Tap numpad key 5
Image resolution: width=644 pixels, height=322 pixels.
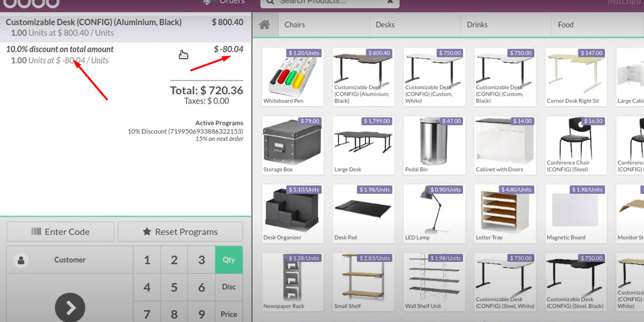pyautogui.click(x=174, y=287)
